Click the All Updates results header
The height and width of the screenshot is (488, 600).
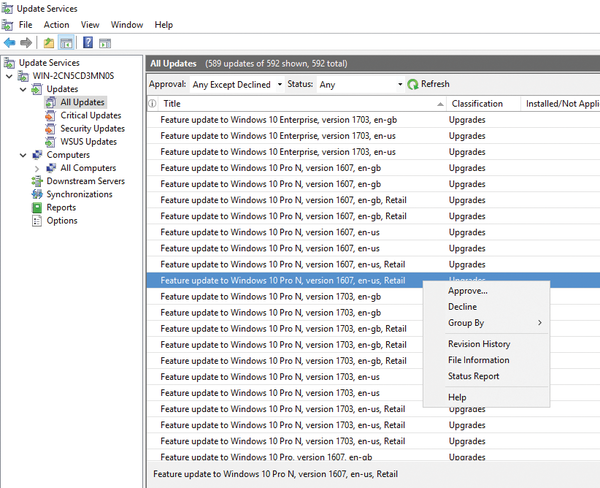coord(373,64)
